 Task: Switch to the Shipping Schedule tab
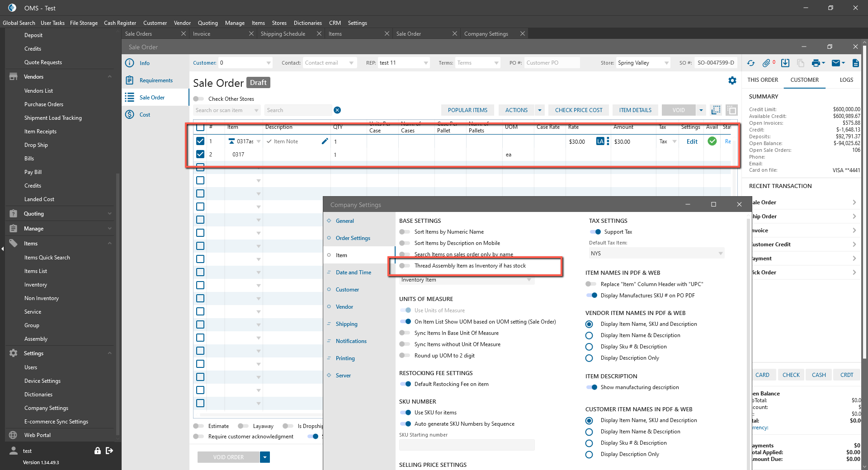click(283, 34)
